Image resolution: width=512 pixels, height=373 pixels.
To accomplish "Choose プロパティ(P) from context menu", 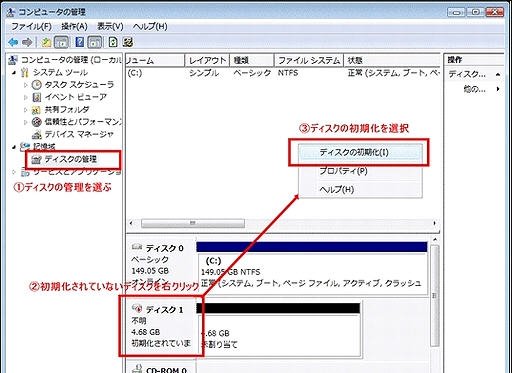I will point(361,171).
